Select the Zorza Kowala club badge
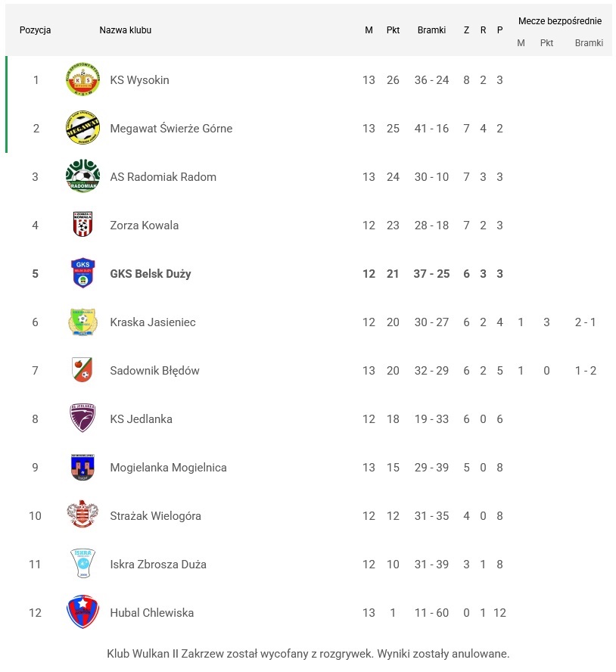 coord(82,226)
